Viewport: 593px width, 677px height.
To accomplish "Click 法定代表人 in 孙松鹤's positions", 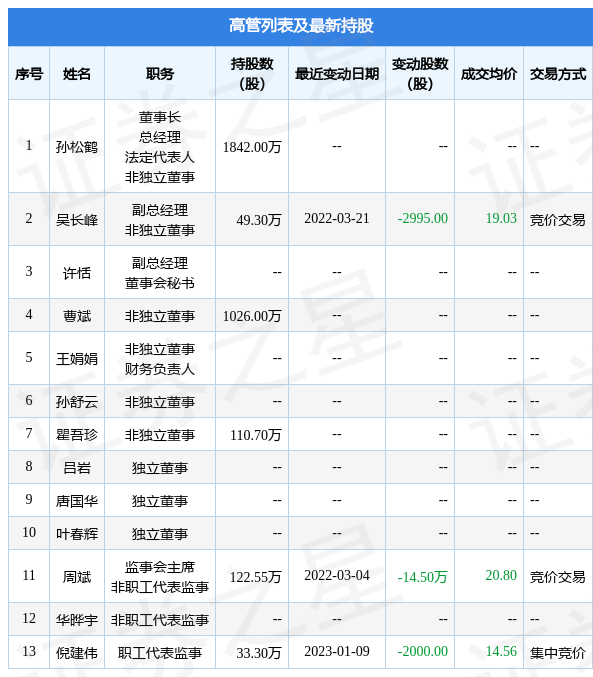I will [160, 157].
